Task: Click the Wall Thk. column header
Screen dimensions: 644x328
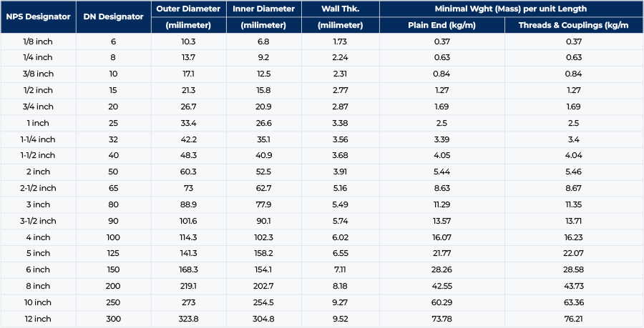Action: point(340,9)
